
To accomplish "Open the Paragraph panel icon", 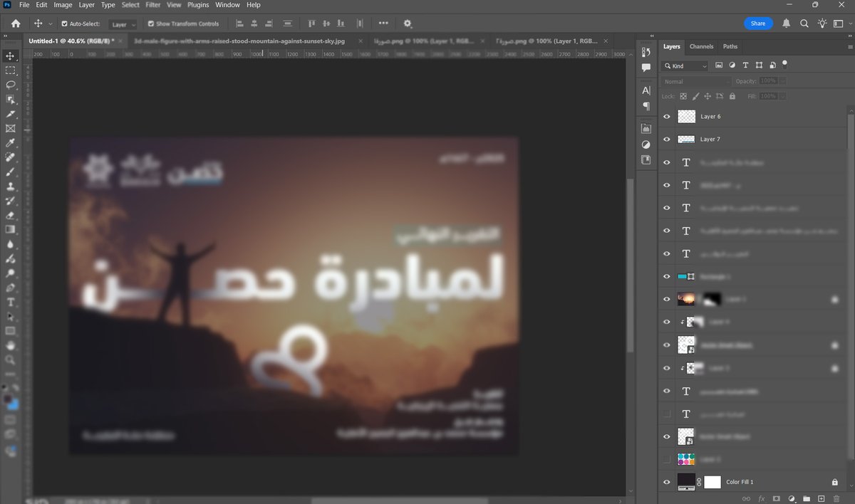I will [646, 105].
